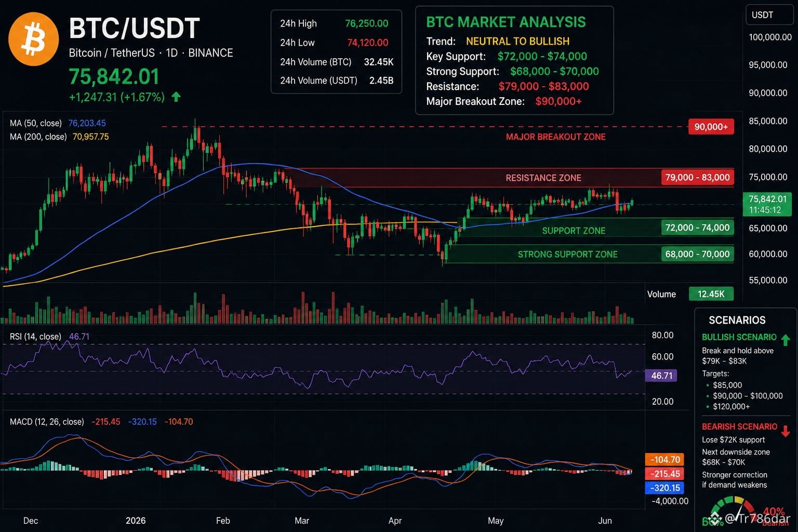Click the MA (50, close) indicator label
This screenshot has height=532, width=798.
pyautogui.click(x=36, y=123)
